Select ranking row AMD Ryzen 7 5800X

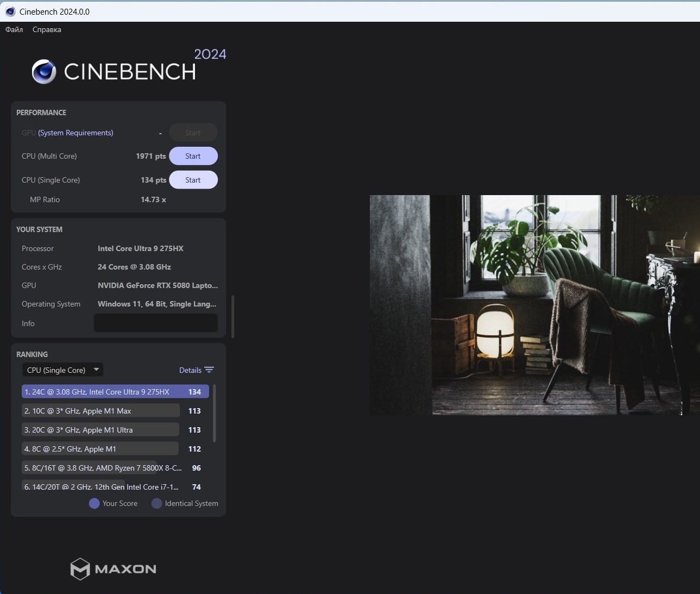coord(115,468)
